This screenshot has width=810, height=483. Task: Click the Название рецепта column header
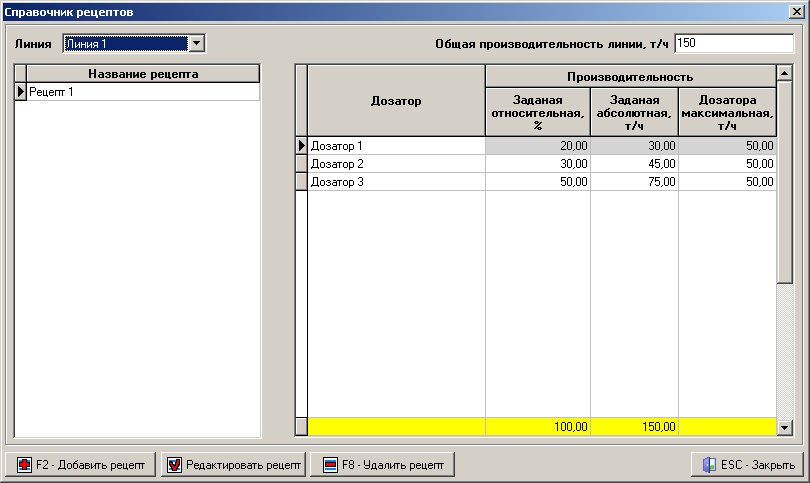coord(142,74)
